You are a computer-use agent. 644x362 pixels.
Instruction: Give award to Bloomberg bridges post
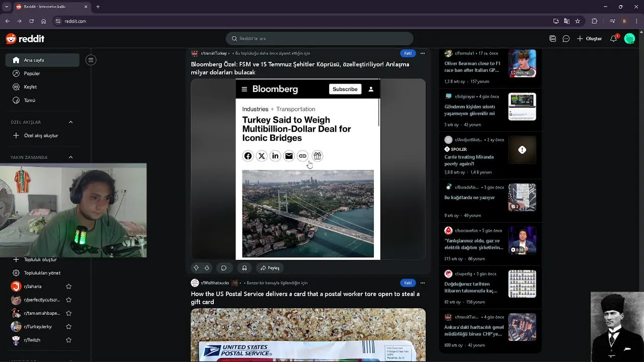point(245,268)
